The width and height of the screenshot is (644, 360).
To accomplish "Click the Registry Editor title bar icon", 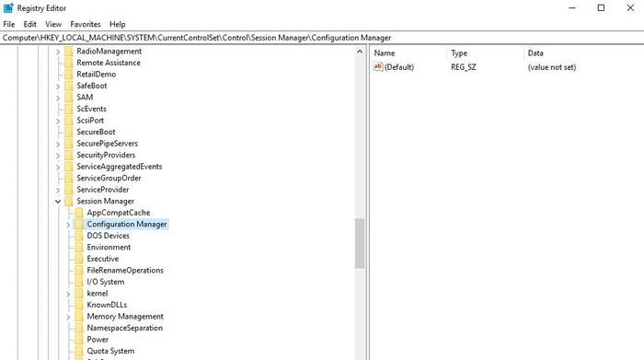I will (x=8, y=7).
